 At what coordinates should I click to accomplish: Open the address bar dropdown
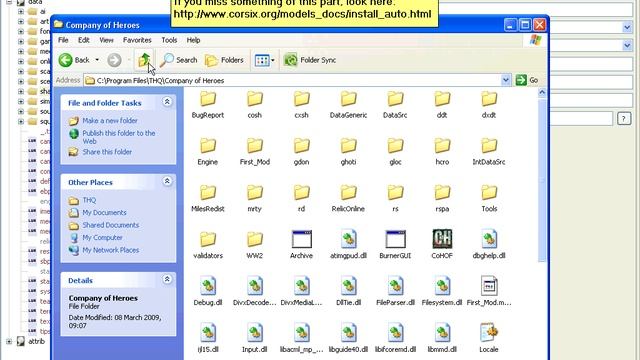click(505, 80)
